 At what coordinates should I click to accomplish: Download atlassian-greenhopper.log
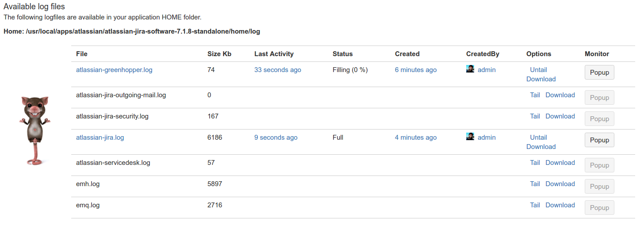(541, 79)
